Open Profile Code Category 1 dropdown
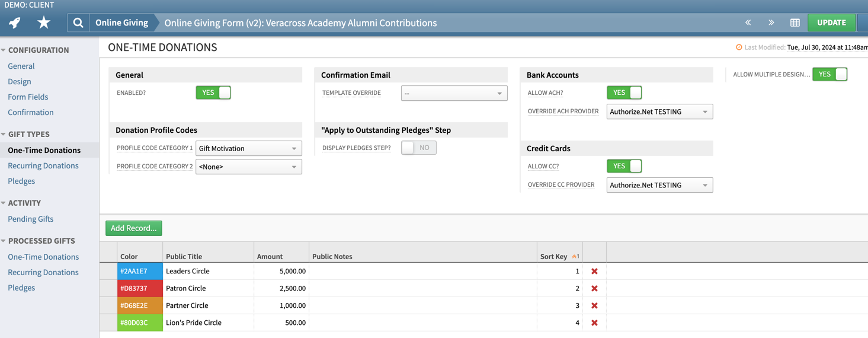Viewport: 868px width, 338px height. pyautogui.click(x=248, y=148)
